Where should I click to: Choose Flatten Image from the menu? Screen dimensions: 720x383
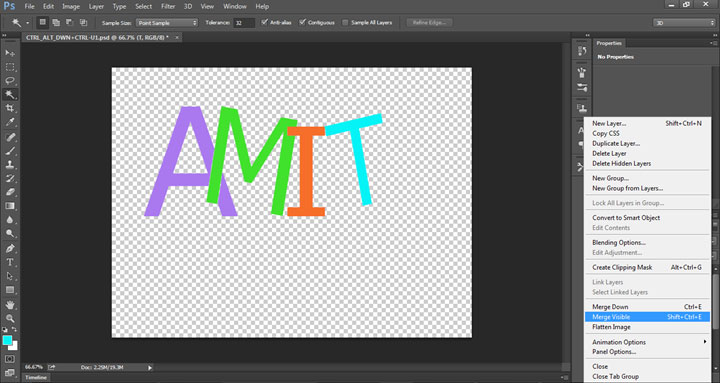tap(647, 327)
